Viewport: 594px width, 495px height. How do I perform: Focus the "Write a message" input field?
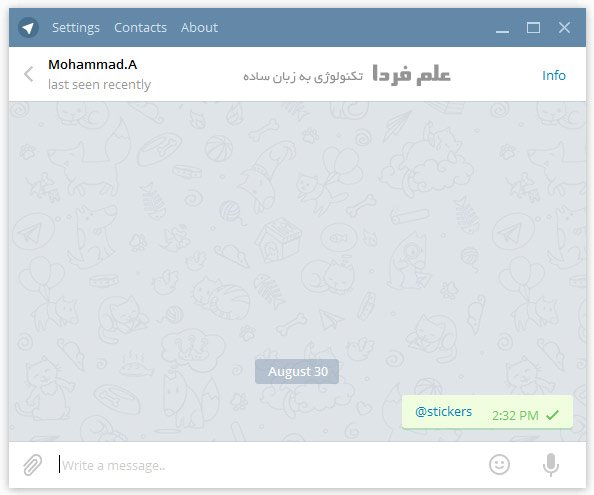[x=269, y=465]
